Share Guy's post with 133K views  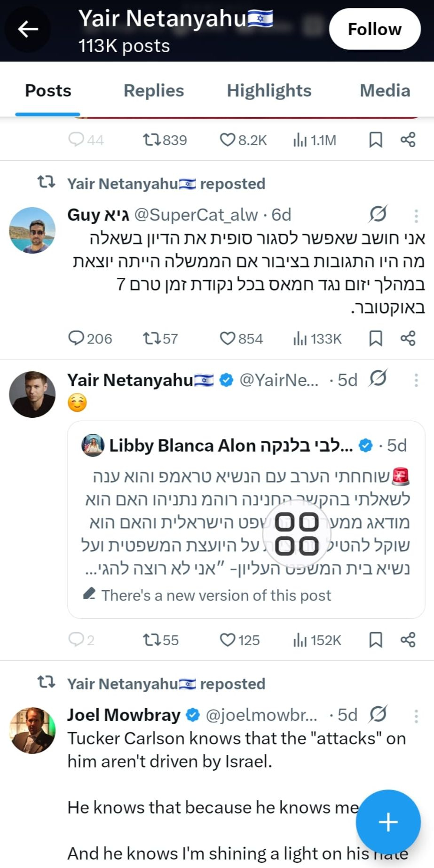point(408,338)
